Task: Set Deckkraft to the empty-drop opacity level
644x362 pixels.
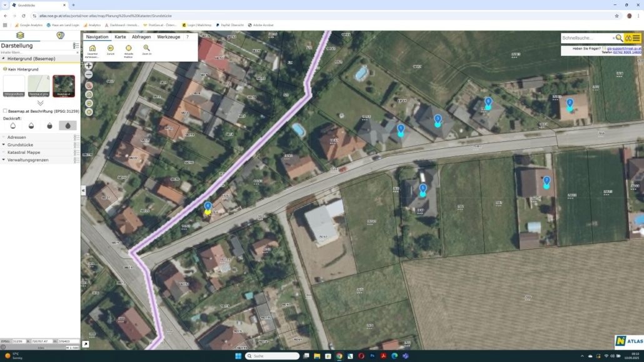Action: (13, 126)
